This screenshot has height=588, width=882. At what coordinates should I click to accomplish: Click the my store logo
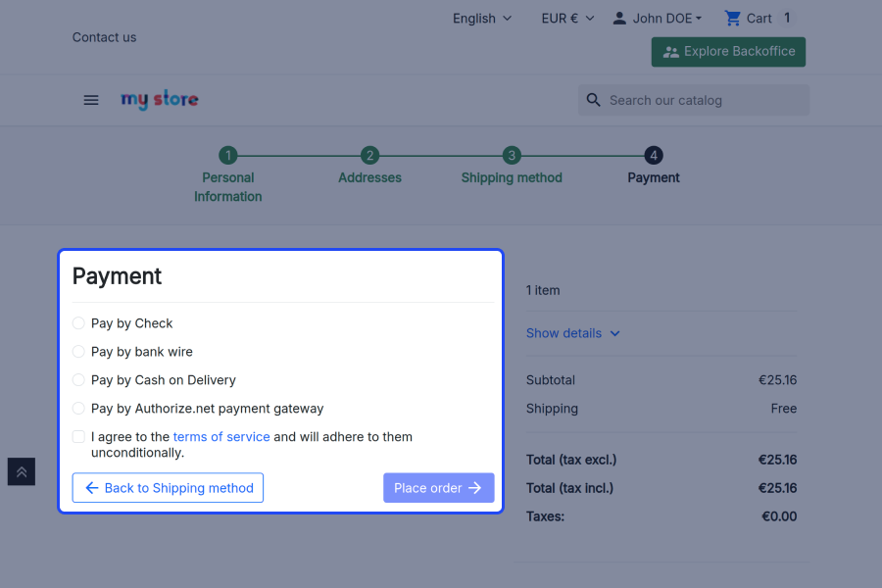(159, 100)
